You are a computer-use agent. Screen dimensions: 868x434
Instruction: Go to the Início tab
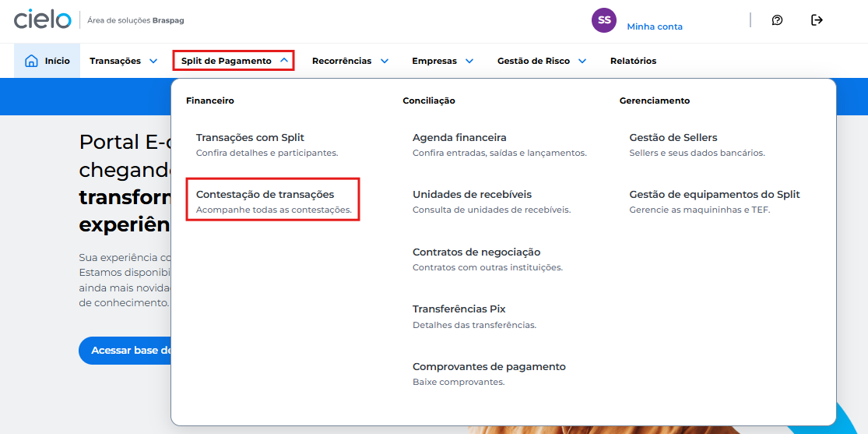(x=47, y=61)
